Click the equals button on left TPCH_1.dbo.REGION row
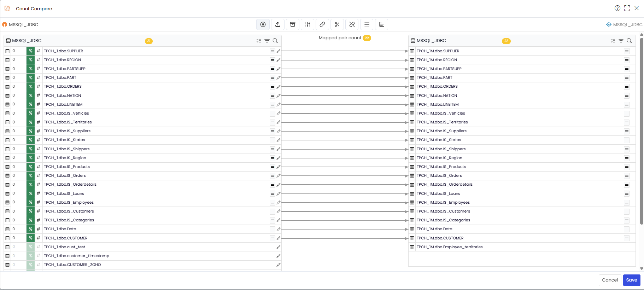 (x=273, y=60)
